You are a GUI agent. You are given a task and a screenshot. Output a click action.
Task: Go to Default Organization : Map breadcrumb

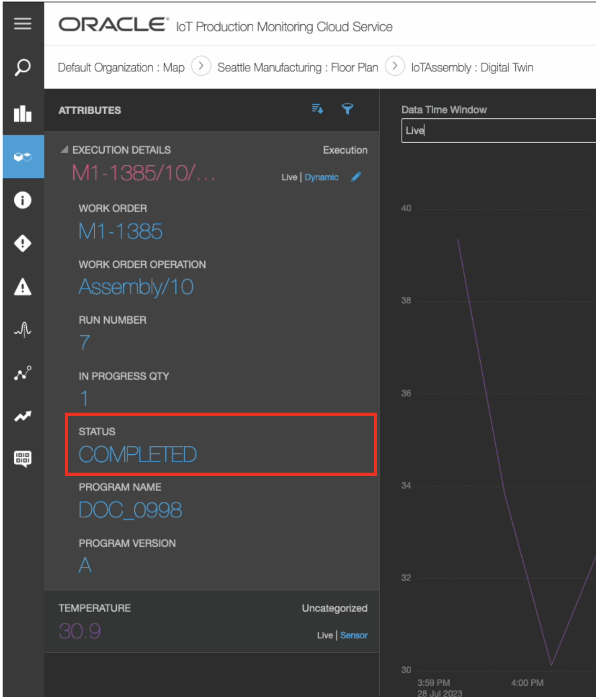121,67
